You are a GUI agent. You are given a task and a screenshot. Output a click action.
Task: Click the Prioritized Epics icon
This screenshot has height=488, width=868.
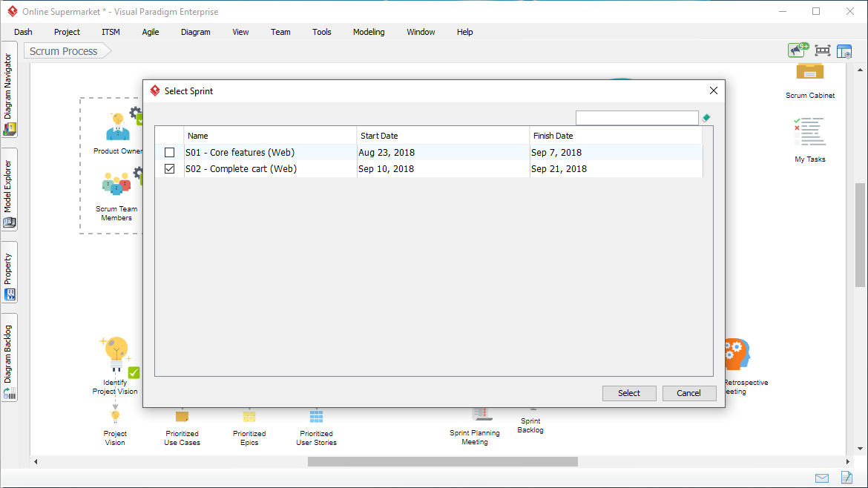pos(249,416)
